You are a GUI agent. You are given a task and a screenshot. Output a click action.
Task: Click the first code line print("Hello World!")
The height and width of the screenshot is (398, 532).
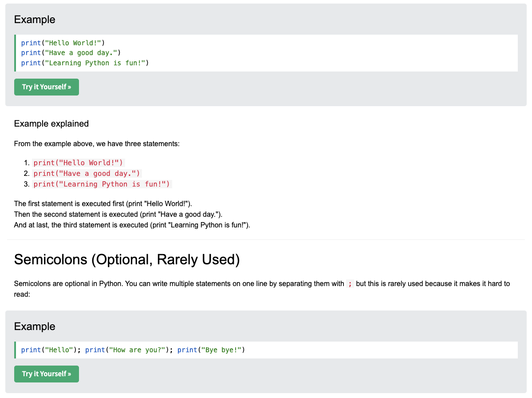63,43
